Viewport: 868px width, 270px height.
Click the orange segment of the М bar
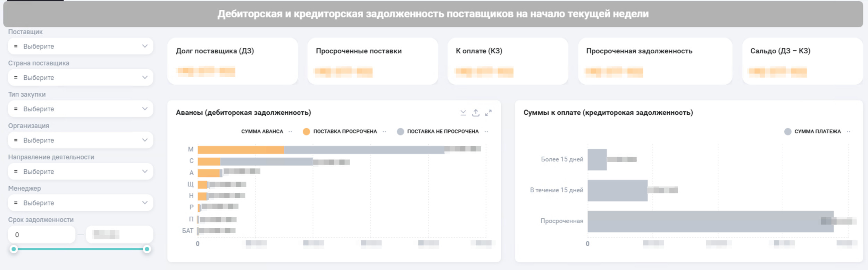pyautogui.click(x=241, y=150)
